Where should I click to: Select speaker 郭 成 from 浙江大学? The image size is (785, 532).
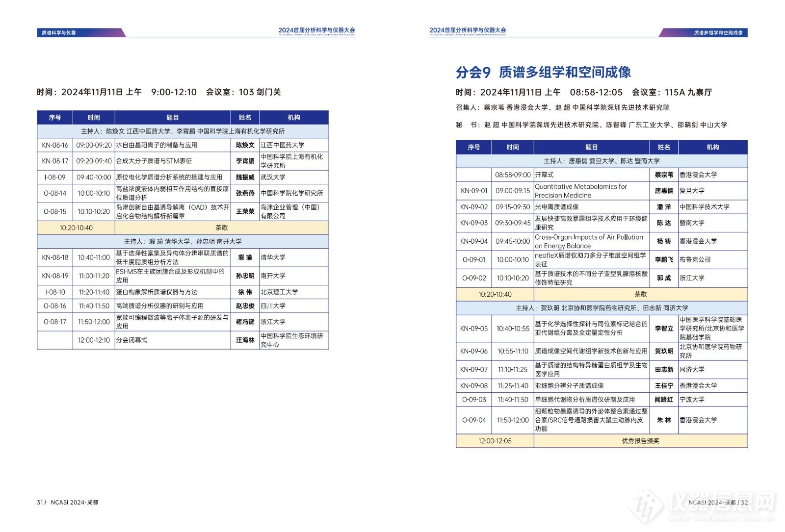pyautogui.click(x=664, y=278)
